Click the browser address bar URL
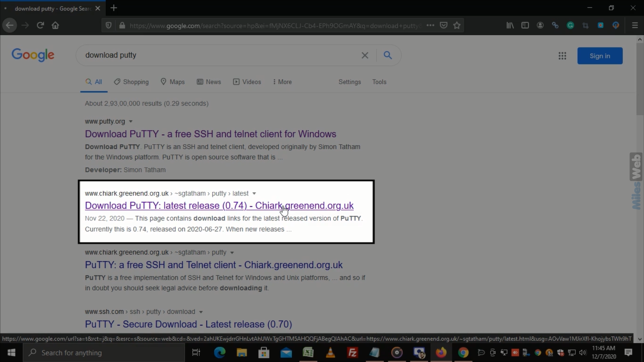644x362 pixels. (276, 25)
